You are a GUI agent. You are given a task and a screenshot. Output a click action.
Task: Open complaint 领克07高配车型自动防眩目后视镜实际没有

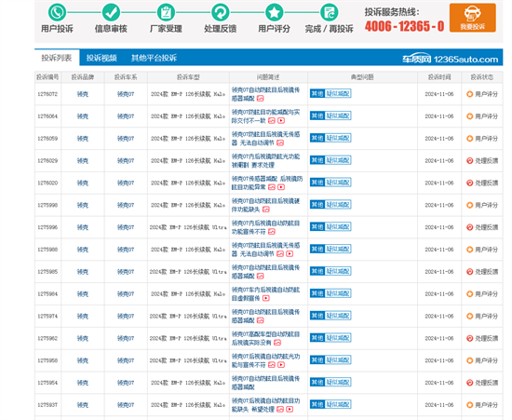(266, 338)
